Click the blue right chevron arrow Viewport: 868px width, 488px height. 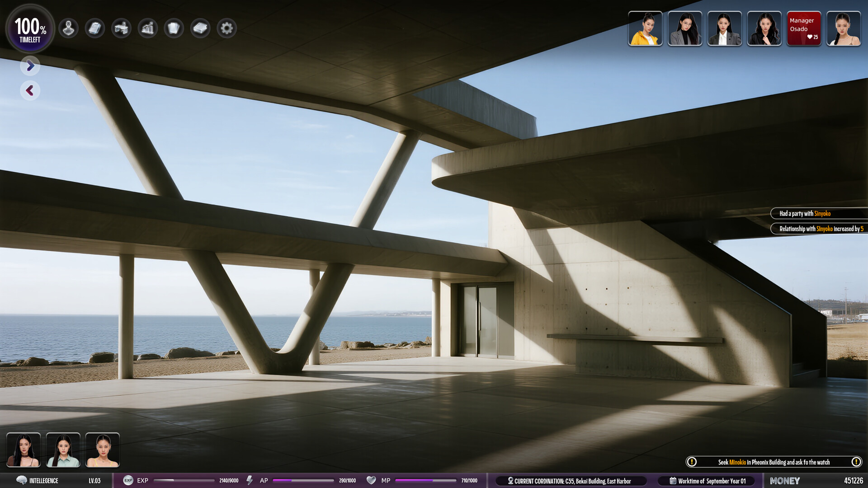(30, 66)
